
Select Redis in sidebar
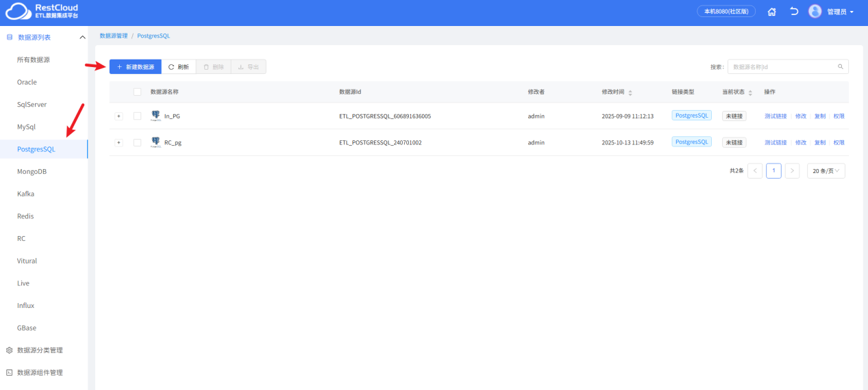coord(44,216)
